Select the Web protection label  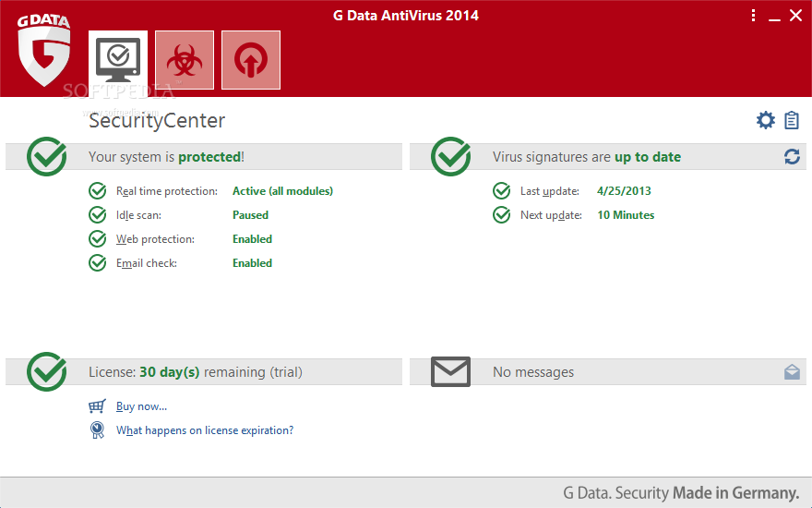(x=155, y=239)
